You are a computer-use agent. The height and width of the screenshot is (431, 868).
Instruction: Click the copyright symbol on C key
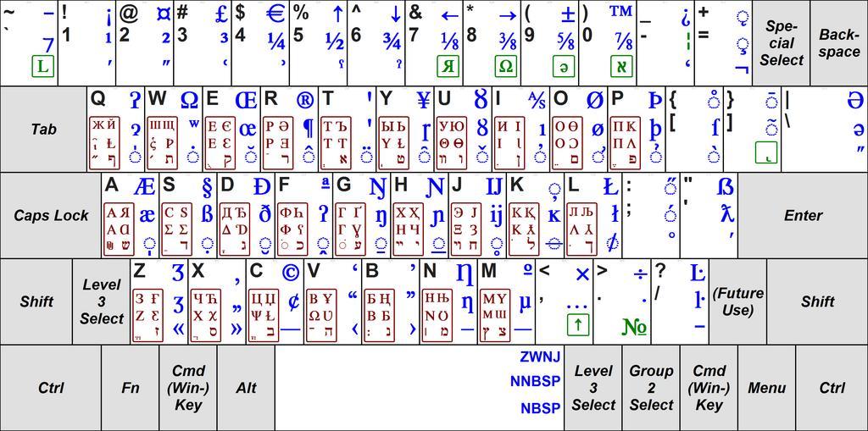click(x=291, y=273)
